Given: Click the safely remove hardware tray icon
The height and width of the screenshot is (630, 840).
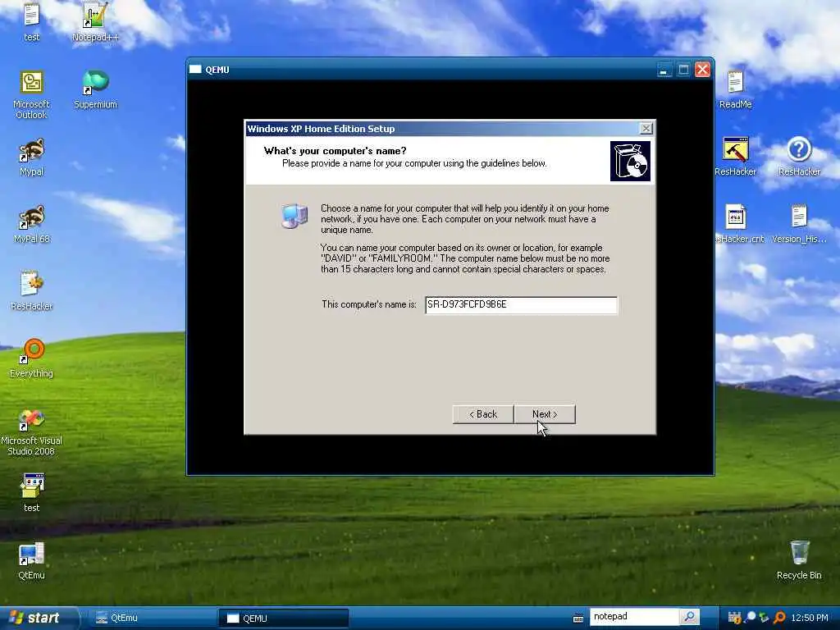Looking at the screenshot, I should [764, 618].
